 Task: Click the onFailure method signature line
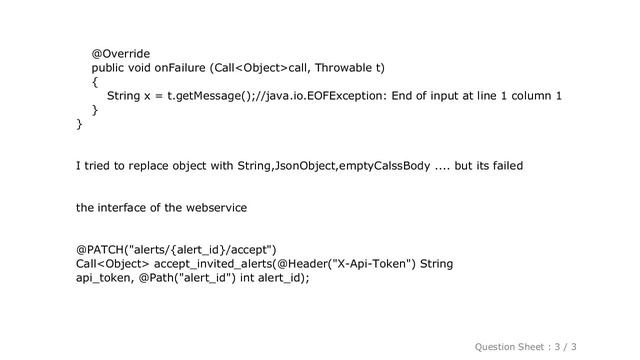click(x=238, y=68)
